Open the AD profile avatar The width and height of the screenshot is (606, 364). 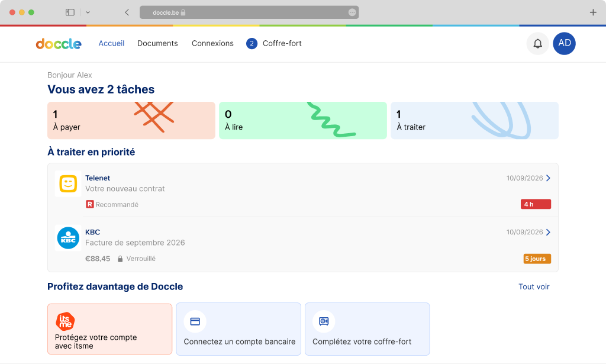564,43
